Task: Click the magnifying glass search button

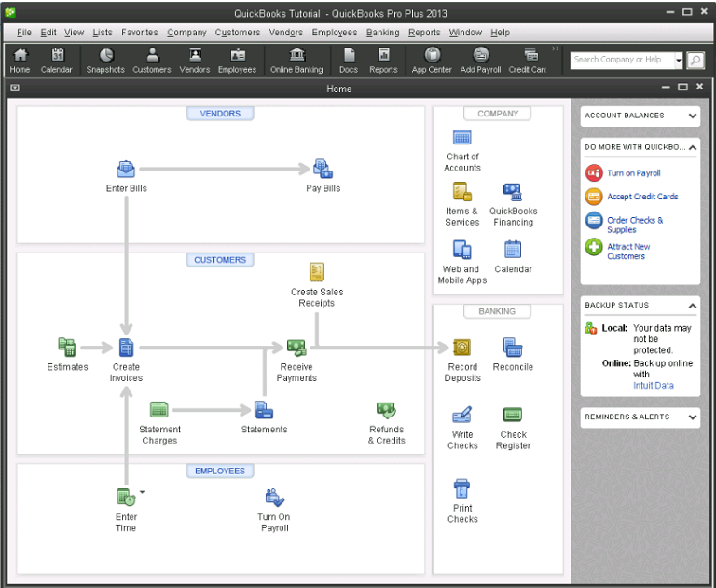Action: point(695,61)
